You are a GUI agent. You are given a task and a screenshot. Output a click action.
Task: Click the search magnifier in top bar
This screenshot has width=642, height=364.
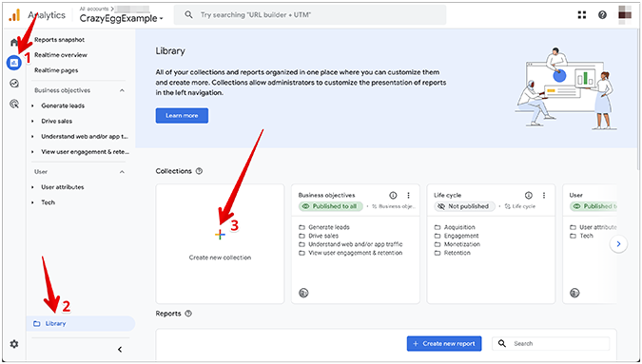(188, 14)
